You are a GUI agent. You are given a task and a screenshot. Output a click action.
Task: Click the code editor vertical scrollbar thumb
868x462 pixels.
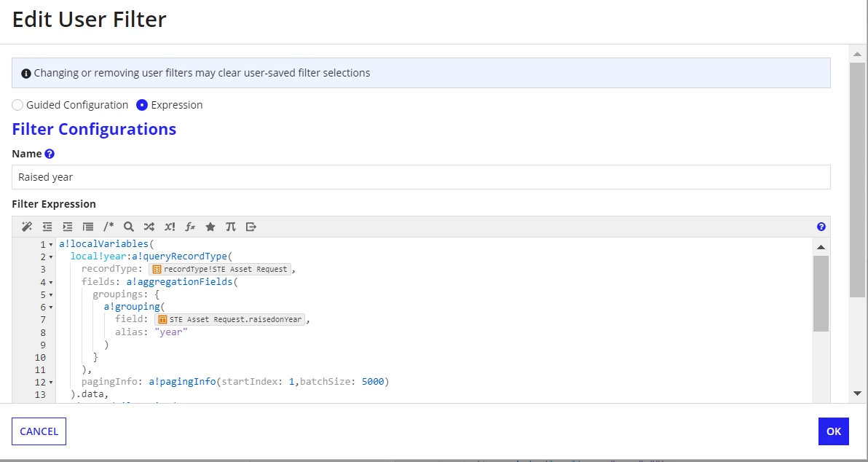click(x=821, y=294)
